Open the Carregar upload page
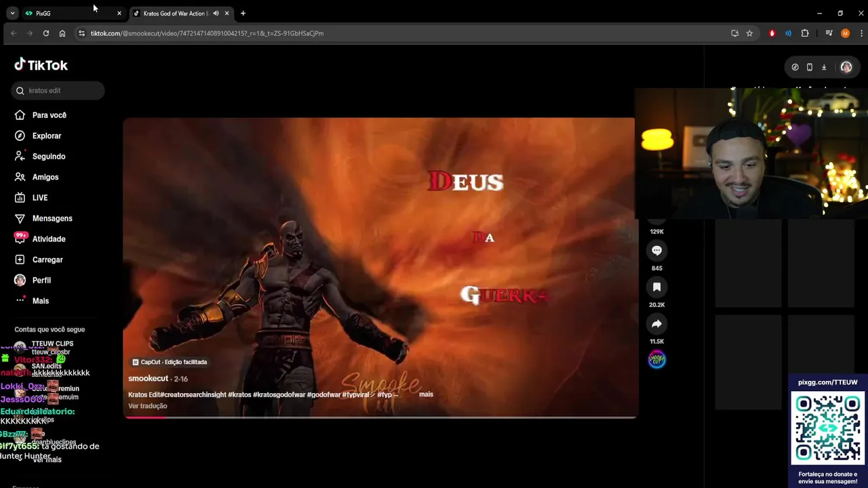This screenshot has width=868, height=488. pyautogui.click(x=39, y=260)
